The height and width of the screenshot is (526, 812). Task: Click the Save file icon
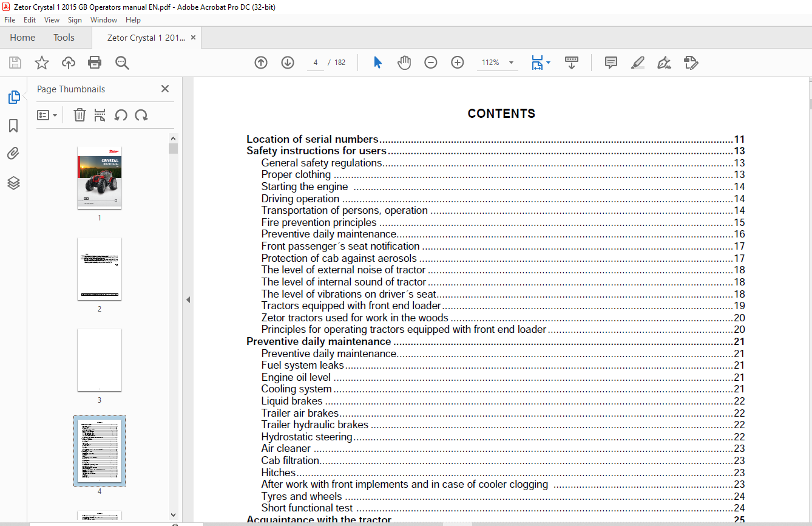pyautogui.click(x=15, y=63)
